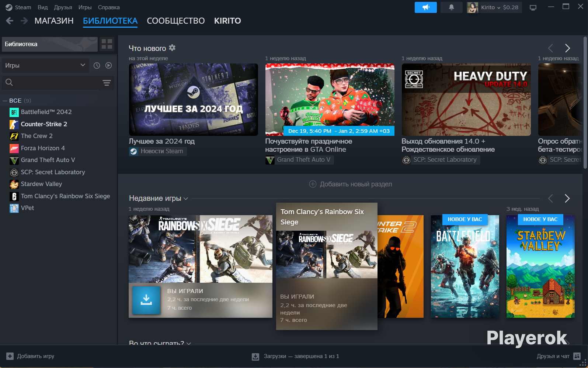The image size is (588, 368).
Task: Expand the Во что сыграть shelf dropdown
Action: pyautogui.click(x=189, y=343)
